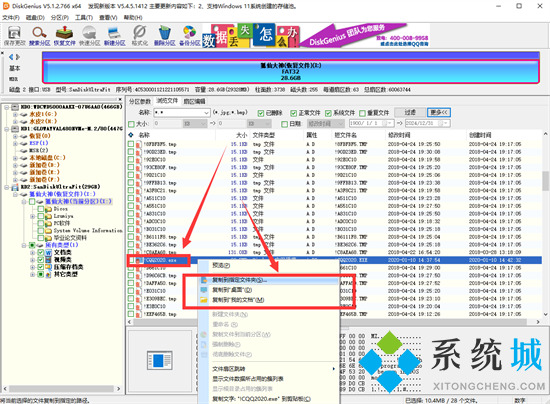The width and height of the screenshot is (550, 404).
Task: Click the 过滤 (filter) button
Action: [x=409, y=112]
